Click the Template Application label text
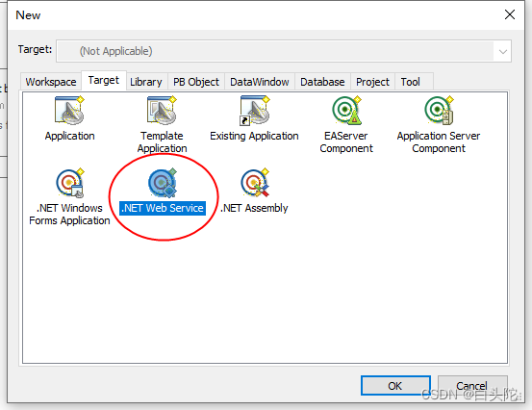532x410 pixels. [163, 142]
